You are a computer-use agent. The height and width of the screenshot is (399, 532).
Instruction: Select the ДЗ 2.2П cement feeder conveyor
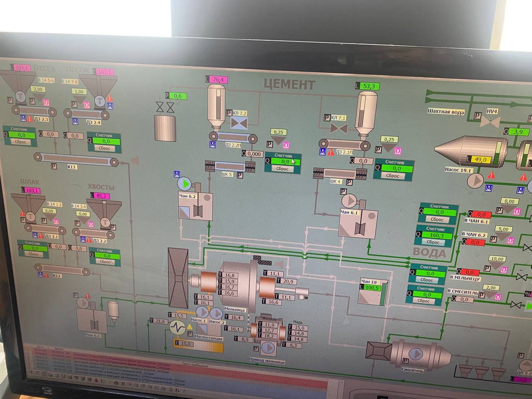coord(233,137)
